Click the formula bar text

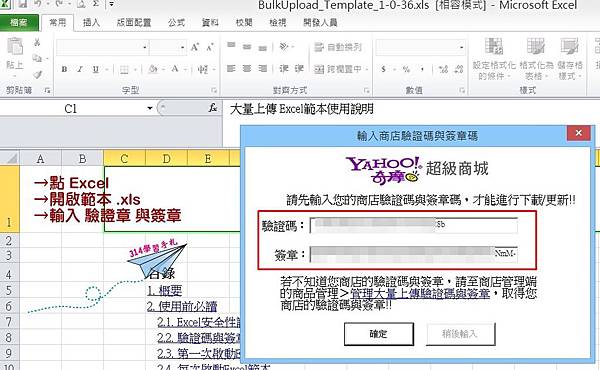click(302, 109)
